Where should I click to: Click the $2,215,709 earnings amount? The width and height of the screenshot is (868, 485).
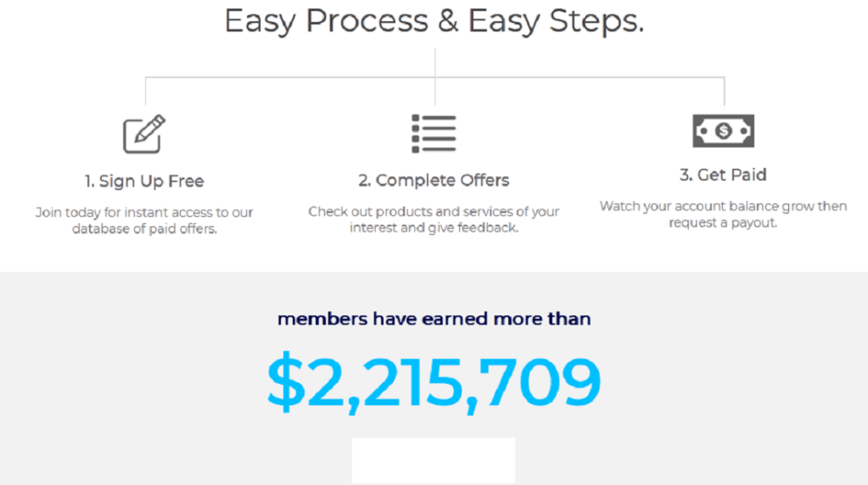tap(434, 382)
